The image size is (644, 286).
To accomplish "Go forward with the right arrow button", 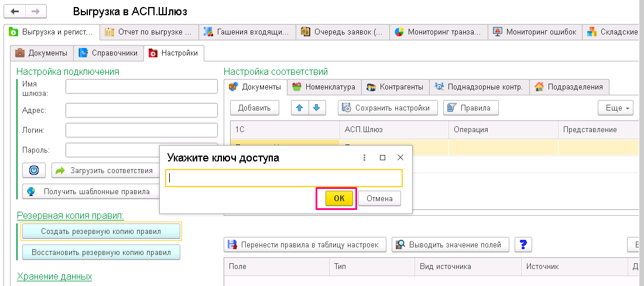I will [x=36, y=12].
